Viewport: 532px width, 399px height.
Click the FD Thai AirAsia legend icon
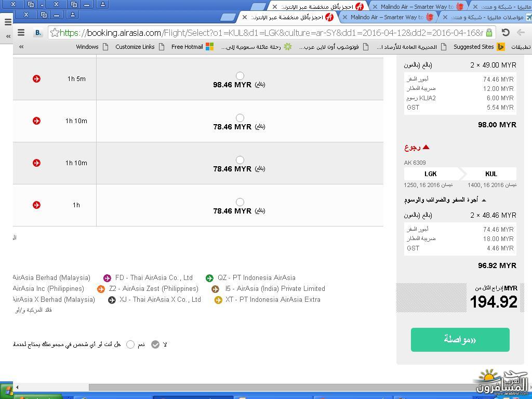(x=107, y=278)
